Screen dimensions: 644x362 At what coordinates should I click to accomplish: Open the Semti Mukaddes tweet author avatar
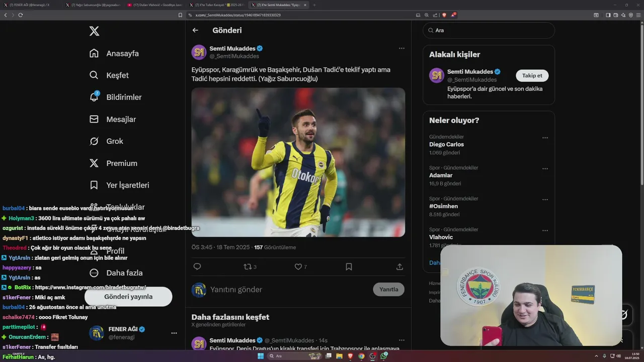[199, 52]
